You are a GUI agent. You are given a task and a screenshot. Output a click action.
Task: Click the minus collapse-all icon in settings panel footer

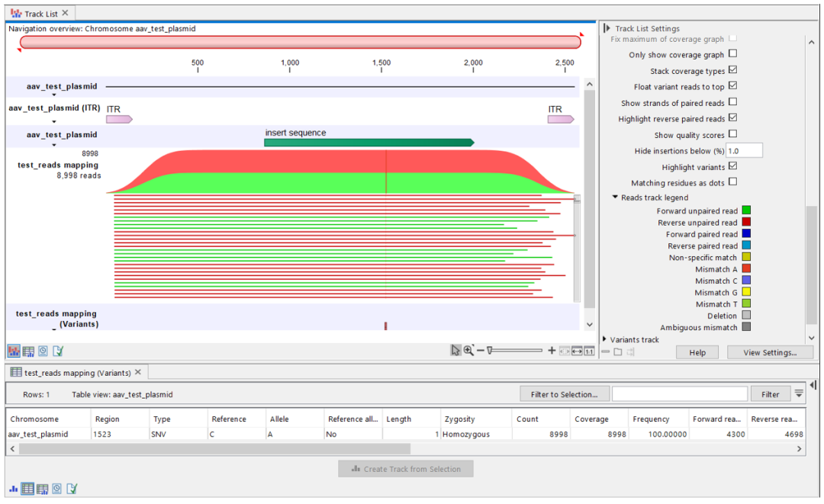pyautogui.click(x=606, y=352)
